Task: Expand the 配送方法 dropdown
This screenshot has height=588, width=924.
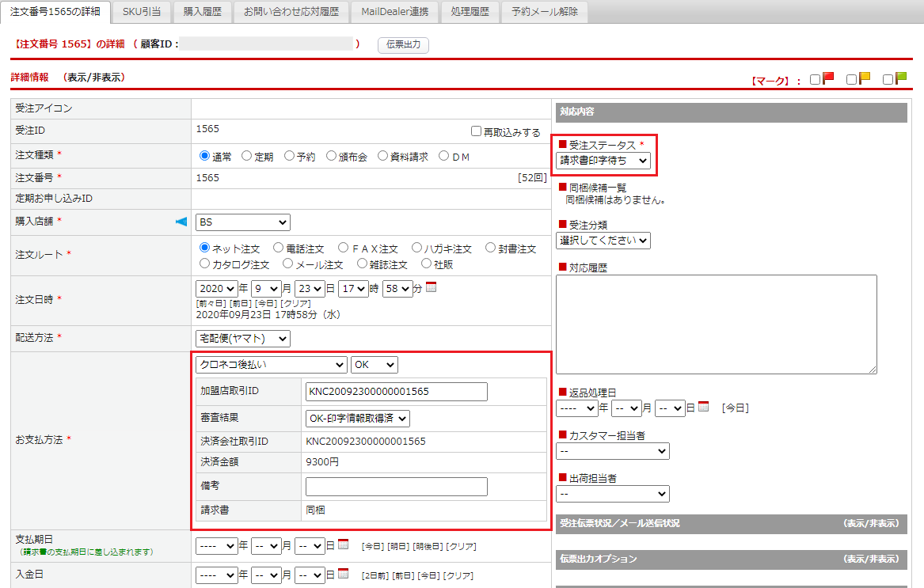Action: [x=243, y=339]
